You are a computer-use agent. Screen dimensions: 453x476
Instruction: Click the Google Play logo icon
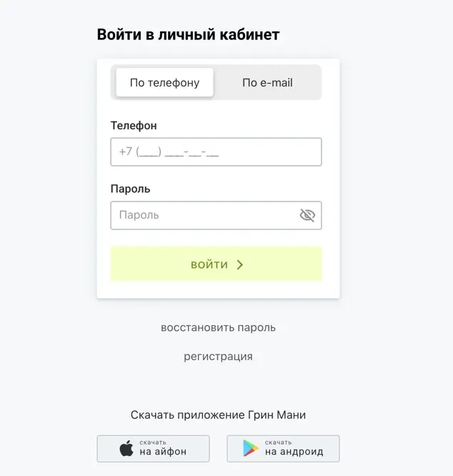pos(250,449)
